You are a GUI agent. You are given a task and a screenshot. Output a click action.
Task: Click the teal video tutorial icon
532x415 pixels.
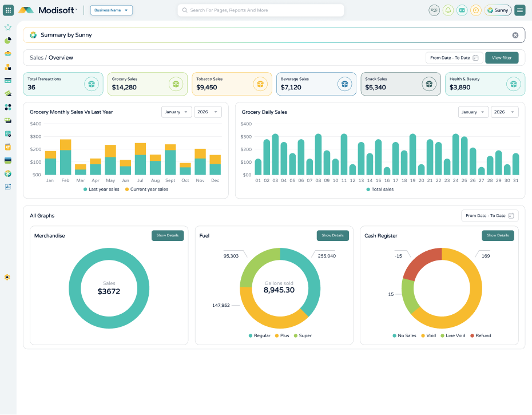pyautogui.click(x=462, y=10)
